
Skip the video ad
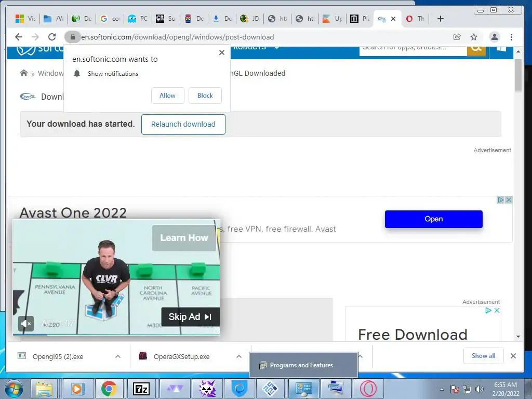(x=190, y=317)
